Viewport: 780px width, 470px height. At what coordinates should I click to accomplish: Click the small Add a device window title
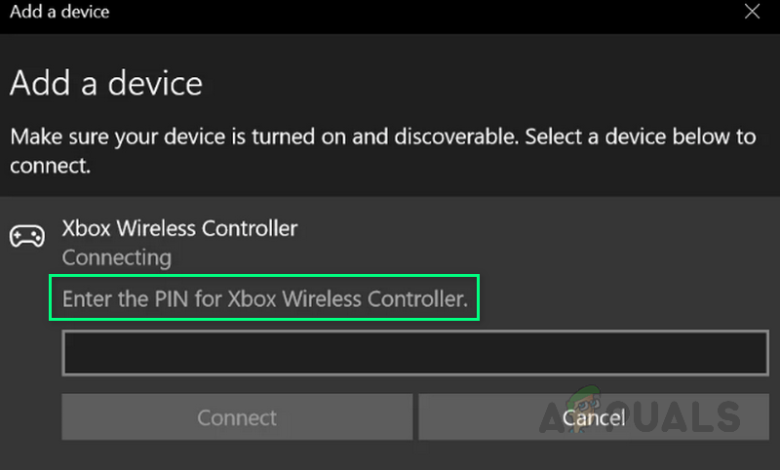click(59, 12)
